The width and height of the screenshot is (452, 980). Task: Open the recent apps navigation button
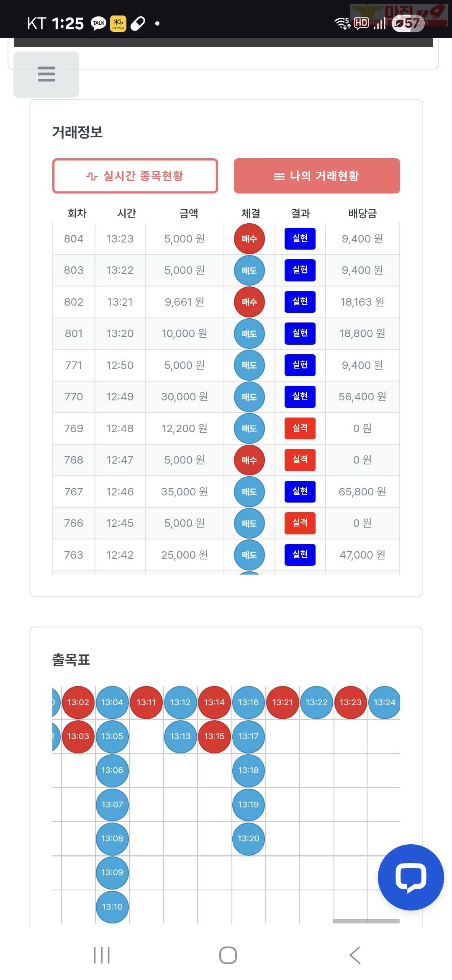pyautogui.click(x=102, y=955)
